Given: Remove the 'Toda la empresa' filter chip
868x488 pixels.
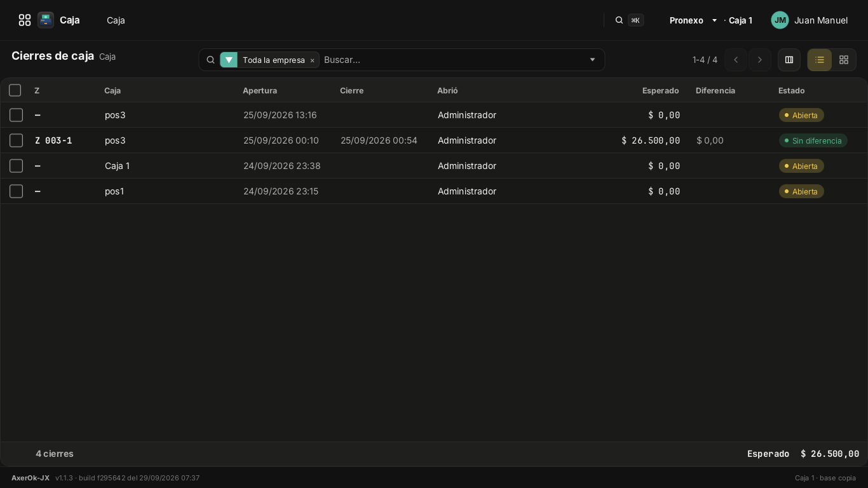Looking at the screenshot, I should [x=312, y=60].
